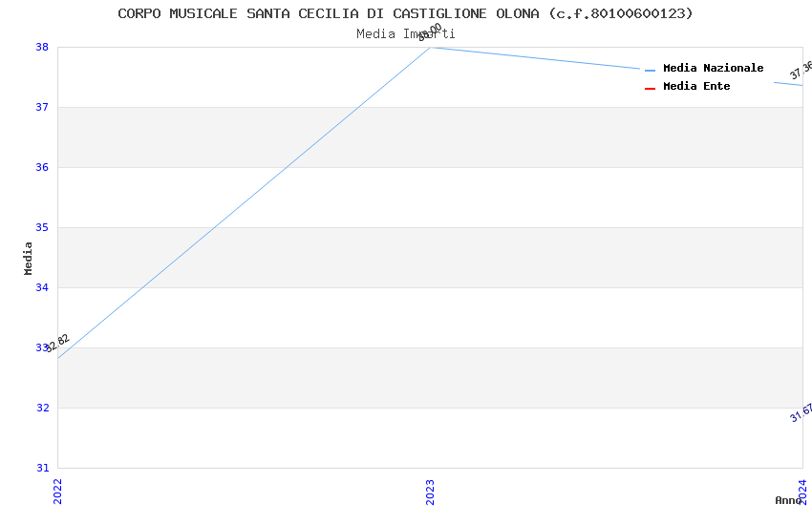Click the Anno axis title
The image size is (812, 525).
pos(788,500)
